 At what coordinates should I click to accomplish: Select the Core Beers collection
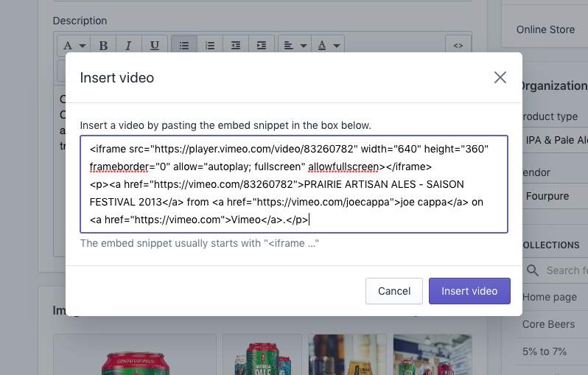pos(548,324)
